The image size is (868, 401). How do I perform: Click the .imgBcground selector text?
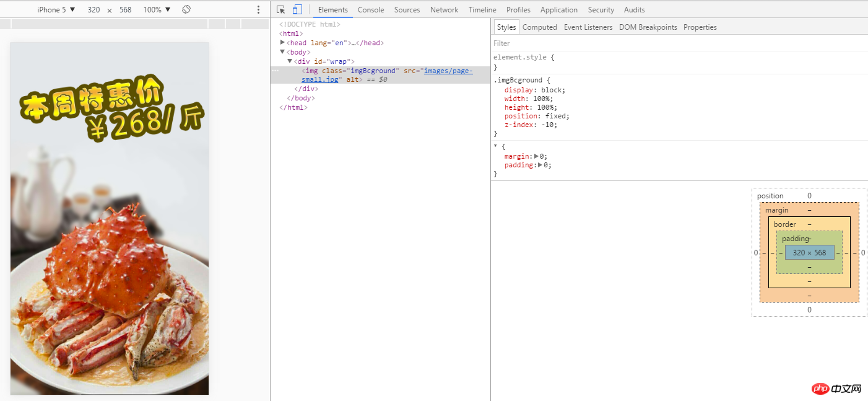point(518,80)
